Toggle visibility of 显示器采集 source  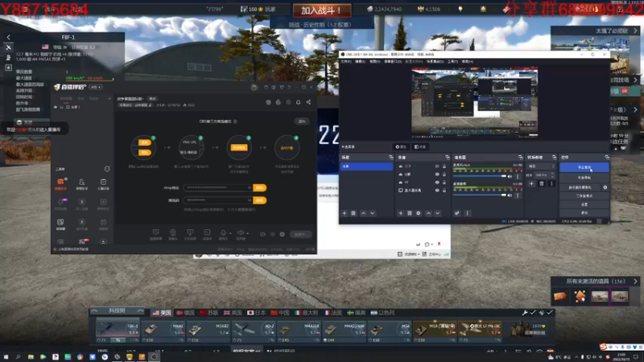437,191
